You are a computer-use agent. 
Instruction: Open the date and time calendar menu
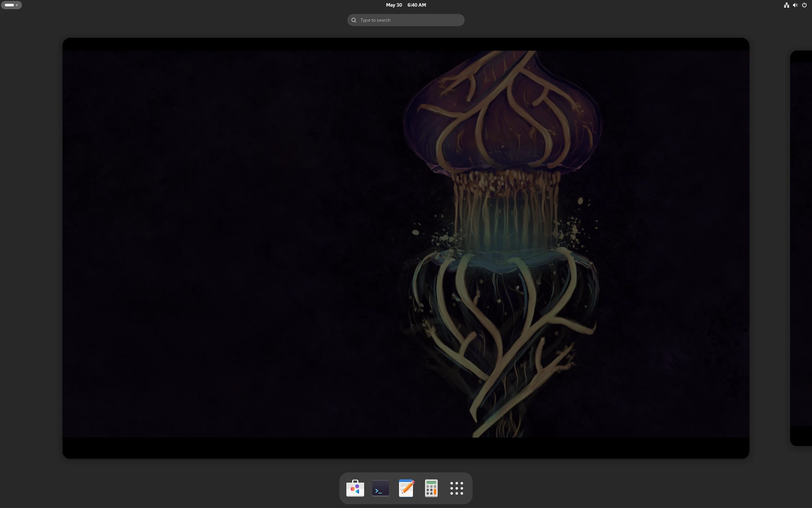click(x=405, y=5)
